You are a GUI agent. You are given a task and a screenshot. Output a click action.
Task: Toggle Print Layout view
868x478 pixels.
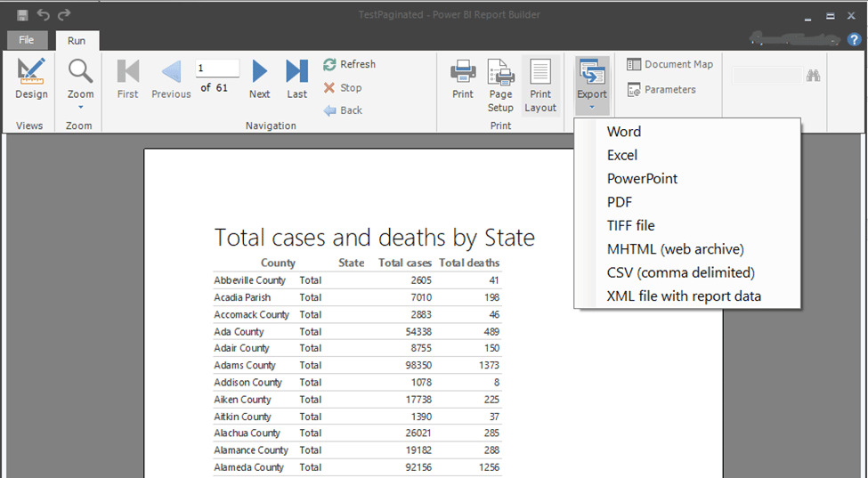540,85
